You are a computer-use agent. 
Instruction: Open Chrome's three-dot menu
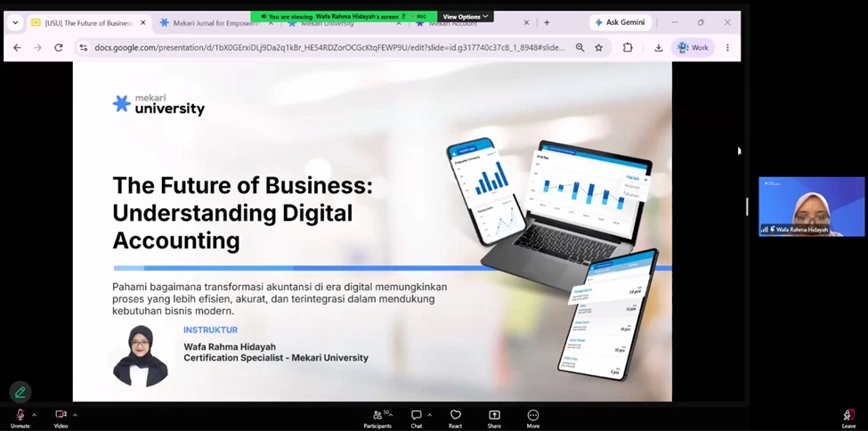pos(727,48)
